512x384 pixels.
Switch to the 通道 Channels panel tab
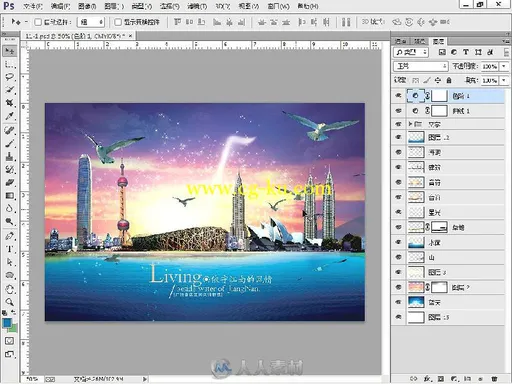point(400,41)
